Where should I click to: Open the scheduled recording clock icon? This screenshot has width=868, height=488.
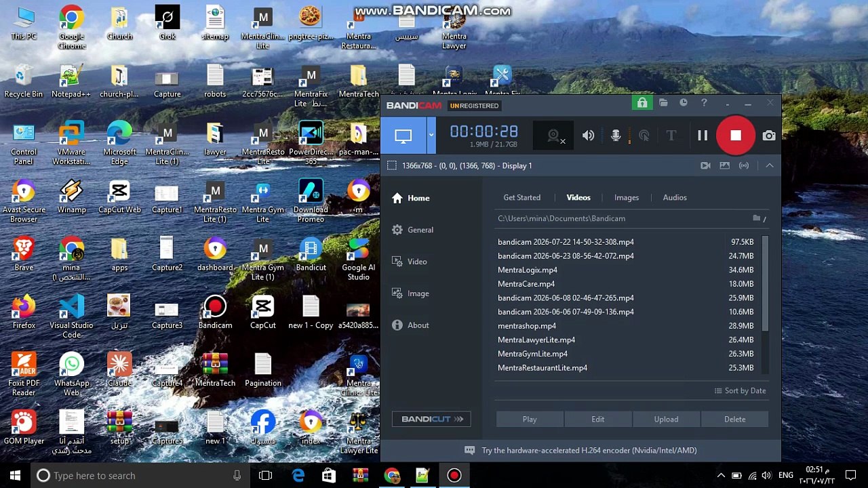684,103
